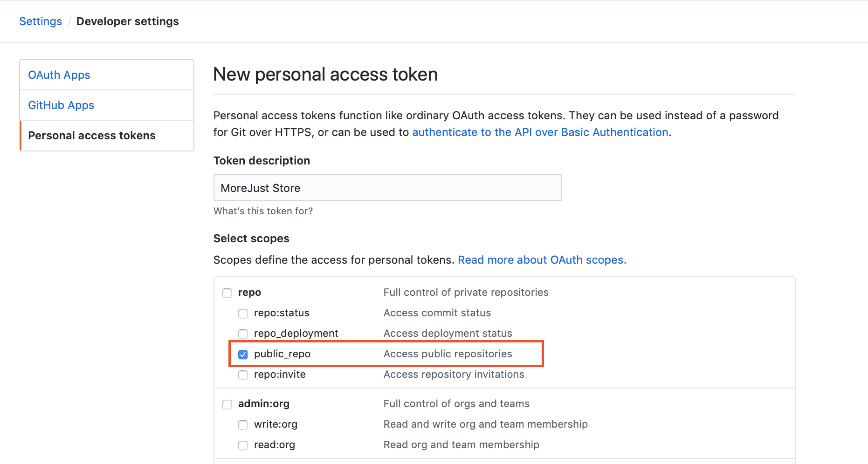This screenshot has height=464, width=868.
Task: Select Personal access tokens in sidebar
Action: coord(92,136)
